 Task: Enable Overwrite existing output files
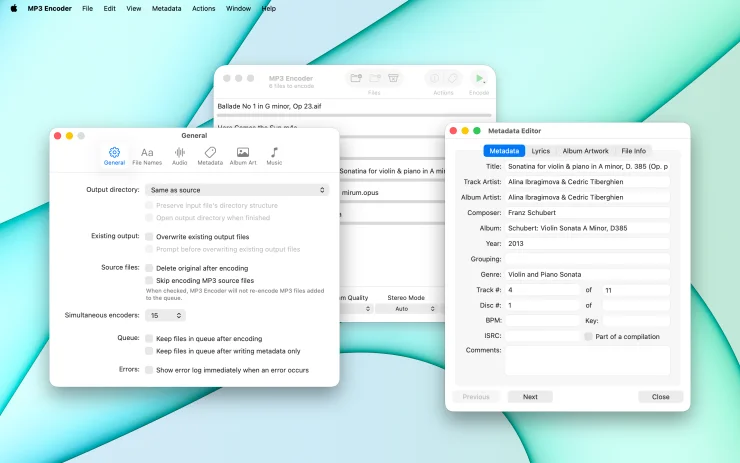[x=149, y=236]
